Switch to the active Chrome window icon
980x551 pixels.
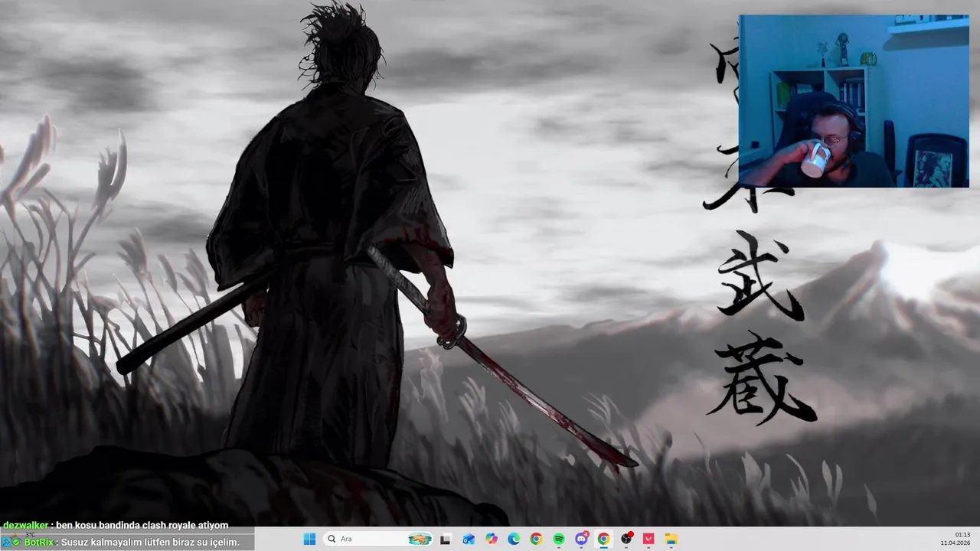coord(603,539)
